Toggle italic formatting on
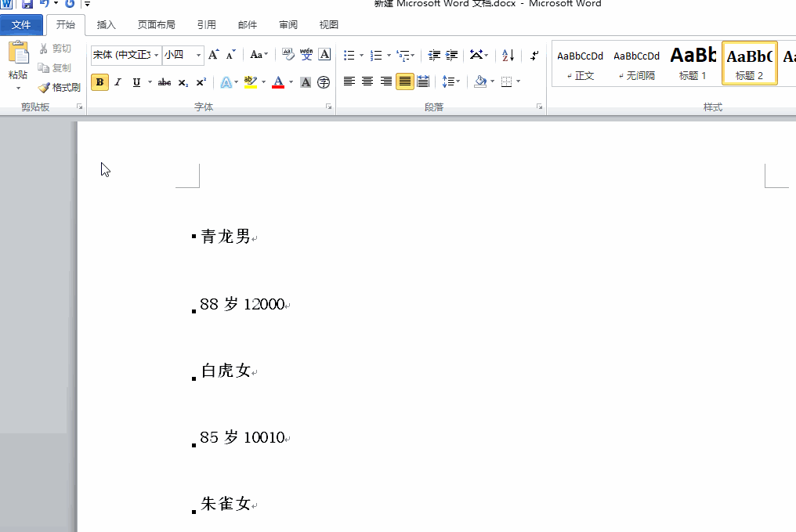 (118, 81)
